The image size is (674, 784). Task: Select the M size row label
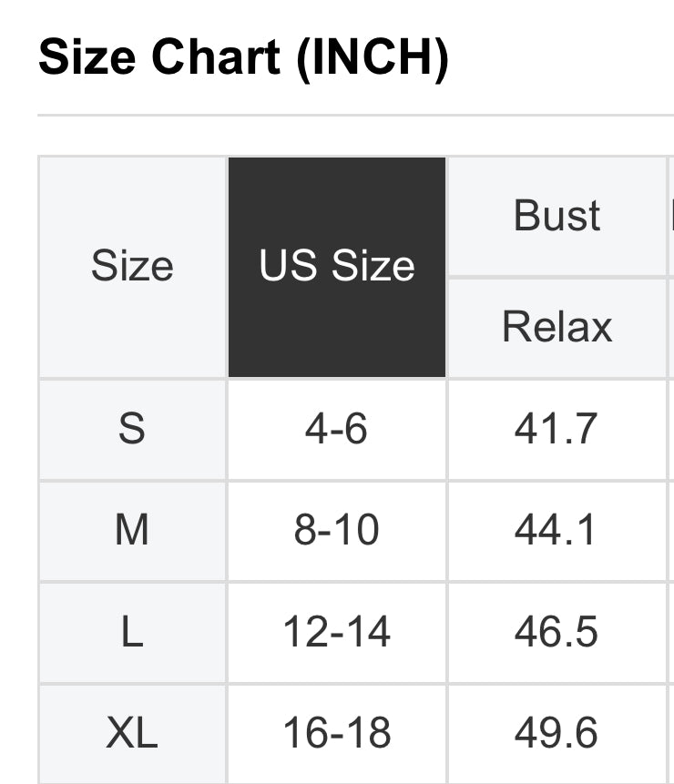click(132, 530)
